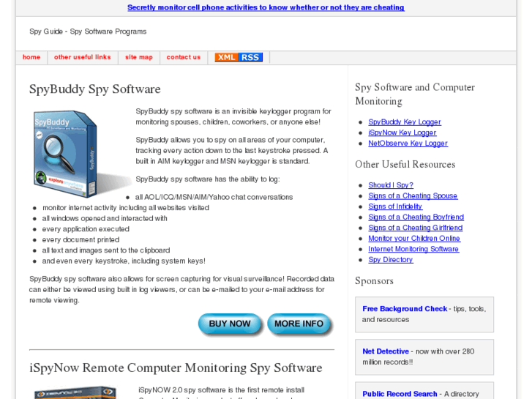The height and width of the screenshot is (399, 532).
Task: Click the SpyBuddy software box image
Action: (80, 154)
